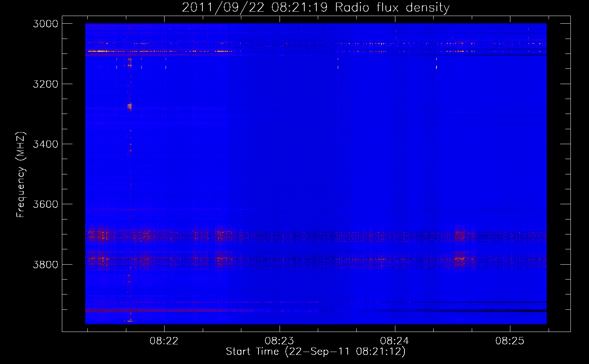Screen dimensions: 589x364
Task: Click the 'Start Time (22-Sep-11 08:21:12)' label
Action: [316, 352]
